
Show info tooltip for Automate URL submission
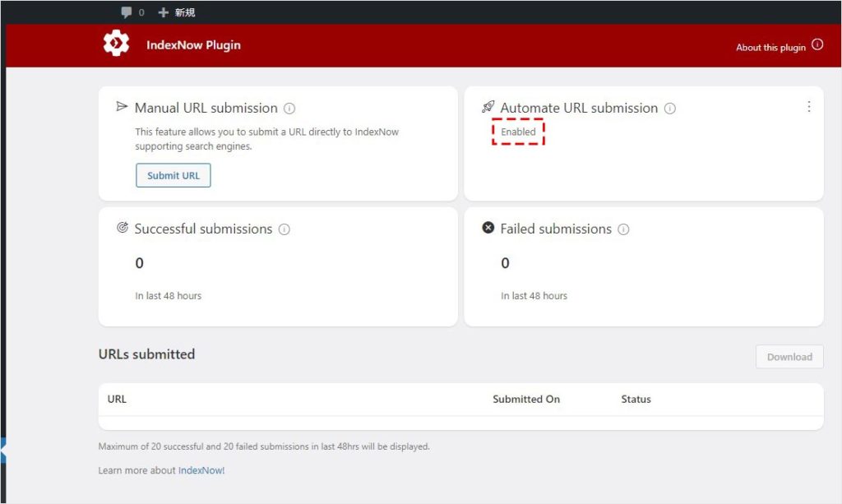670,109
